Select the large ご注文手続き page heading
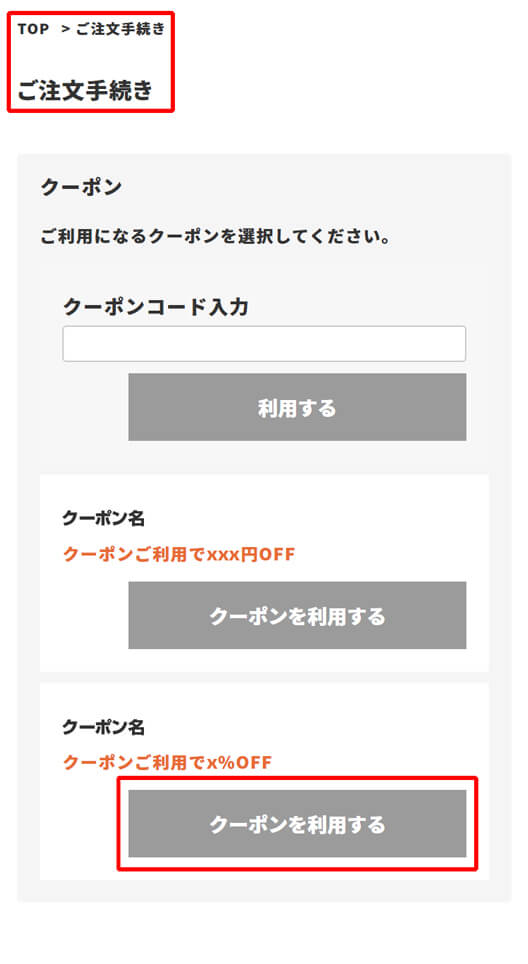 point(85,90)
